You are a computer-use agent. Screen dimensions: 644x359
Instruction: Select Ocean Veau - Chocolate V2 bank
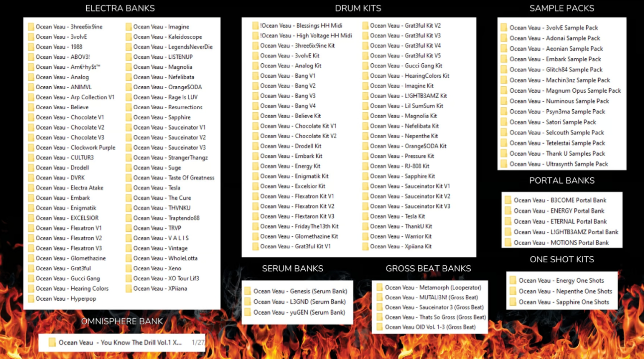pyautogui.click(x=70, y=128)
